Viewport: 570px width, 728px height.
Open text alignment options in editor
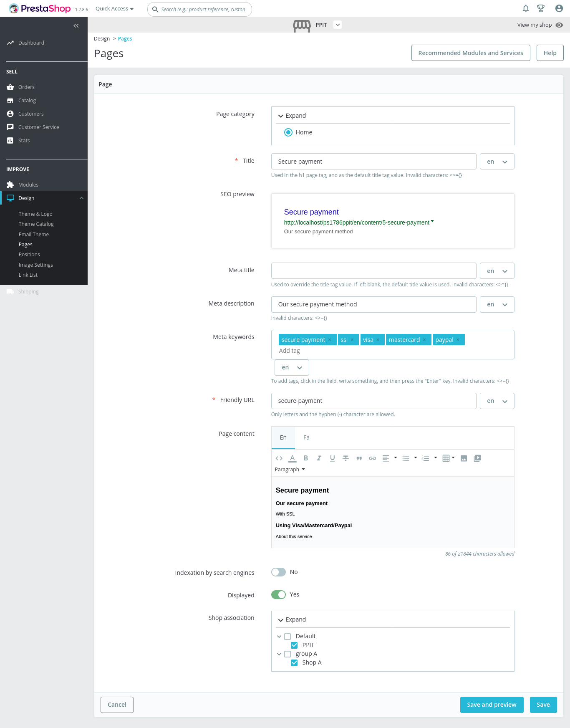[389, 458]
